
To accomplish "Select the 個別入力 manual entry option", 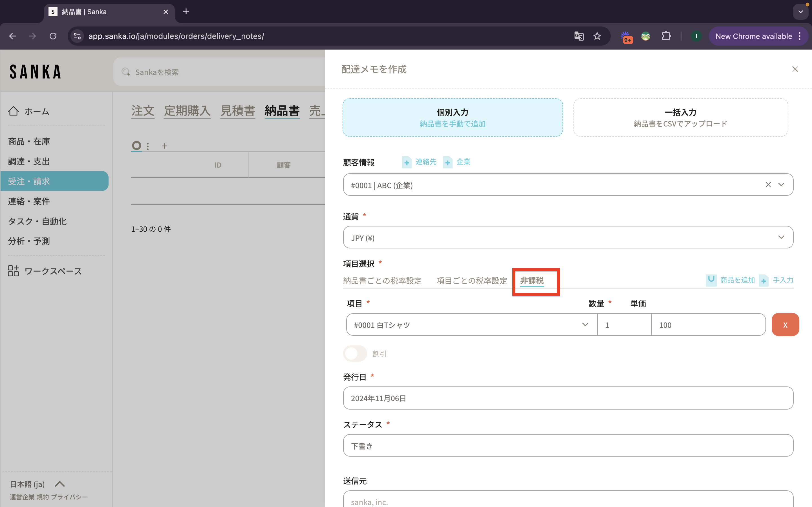I will 452,117.
